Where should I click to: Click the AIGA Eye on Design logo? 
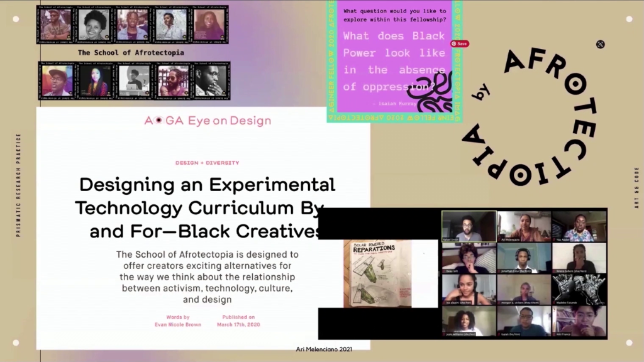click(208, 120)
